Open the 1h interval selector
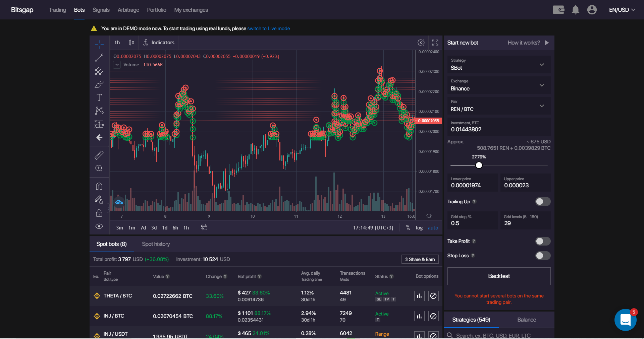This screenshot has width=644, height=339. (117, 43)
